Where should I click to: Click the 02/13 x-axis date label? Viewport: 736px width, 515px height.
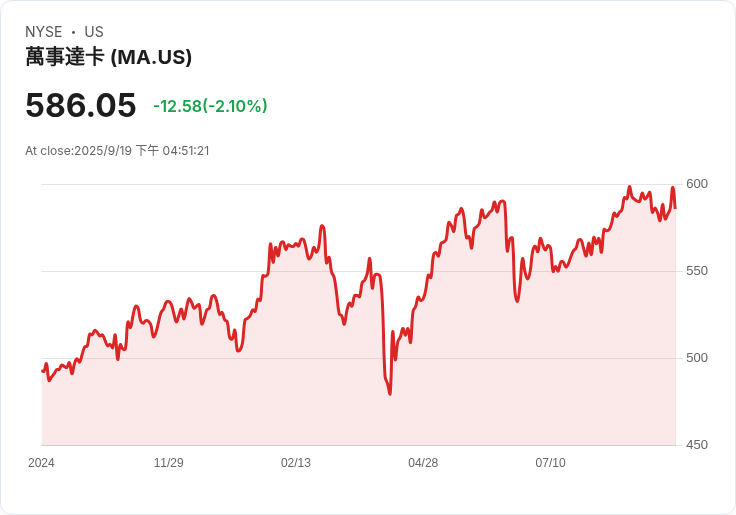pyautogui.click(x=296, y=463)
